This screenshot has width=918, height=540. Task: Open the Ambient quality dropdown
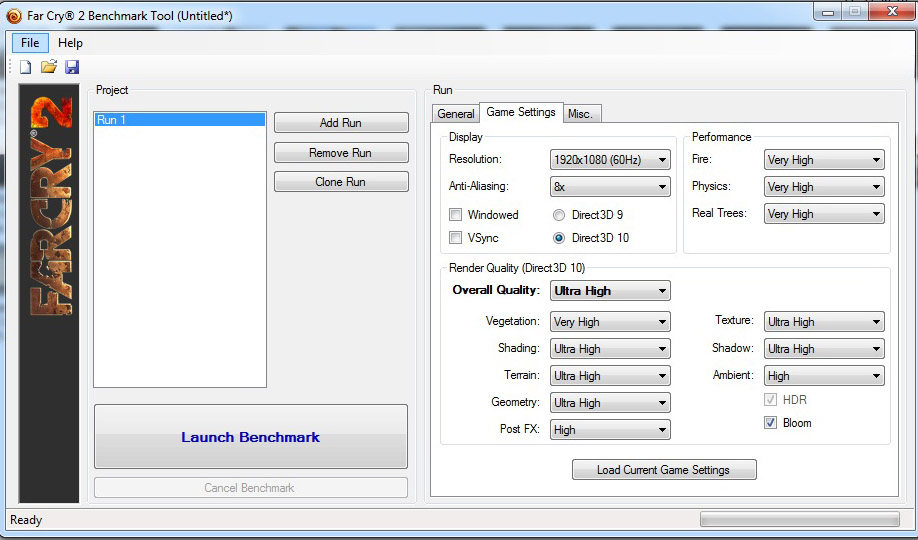point(824,375)
